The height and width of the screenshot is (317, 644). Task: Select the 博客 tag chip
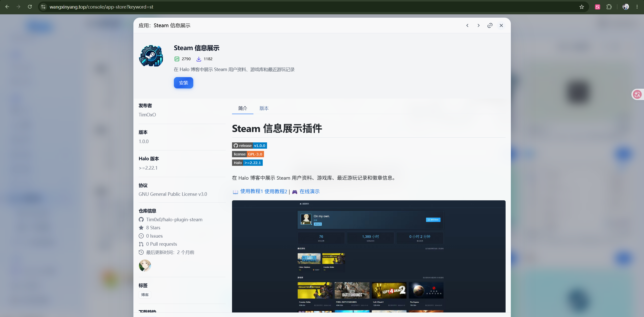pyautogui.click(x=145, y=295)
